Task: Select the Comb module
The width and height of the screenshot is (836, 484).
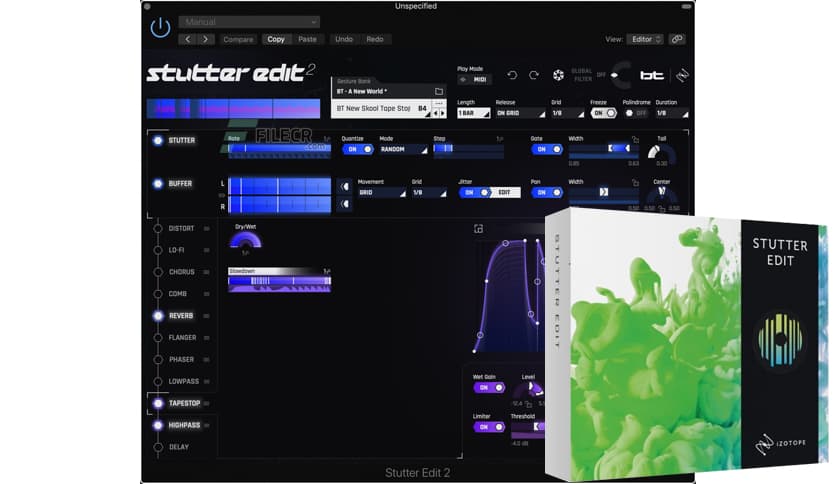Action: click(x=178, y=294)
